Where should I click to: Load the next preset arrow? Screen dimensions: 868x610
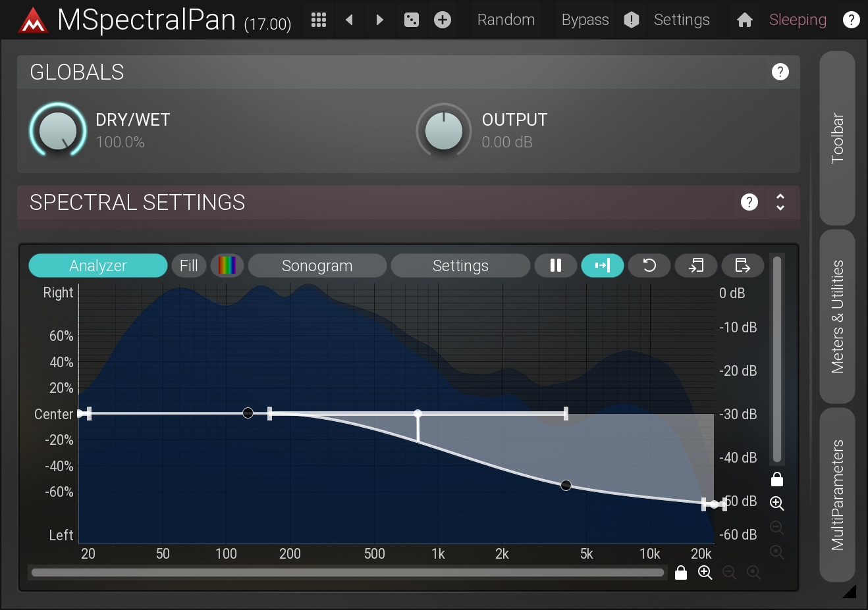pos(379,20)
